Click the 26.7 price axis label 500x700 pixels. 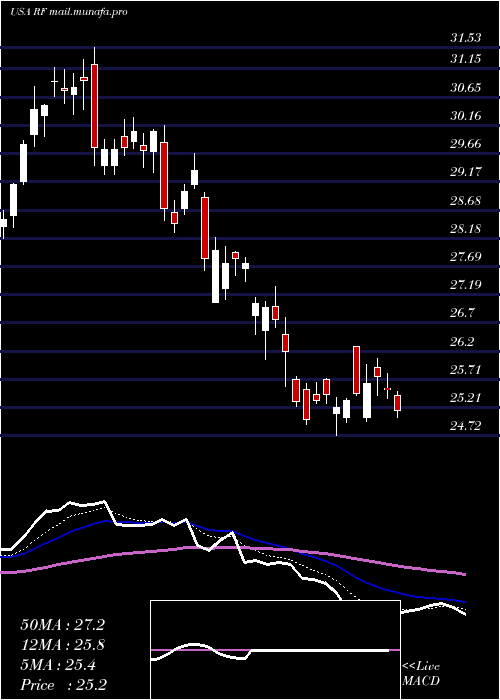tap(462, 312)
